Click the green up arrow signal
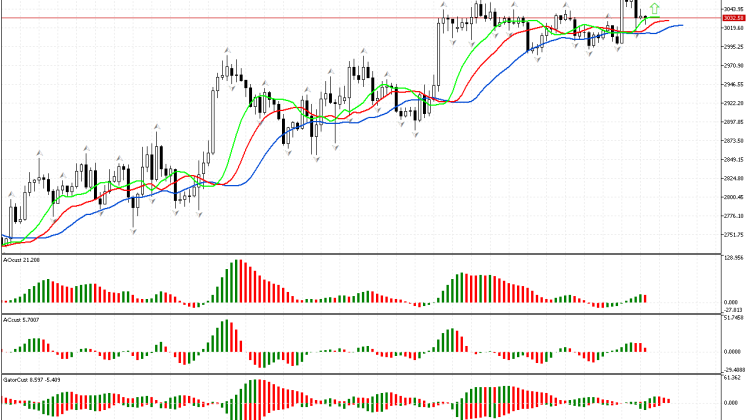 point(655,10)
